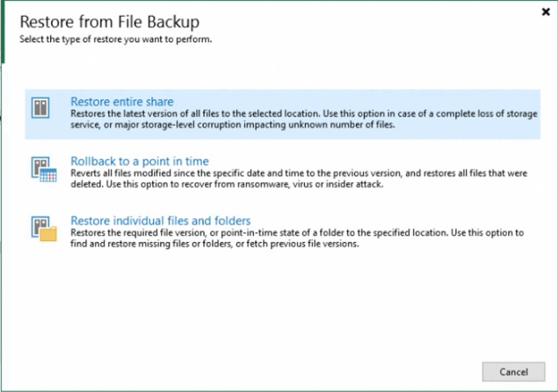Click the Restore entire share icon
The width and height of the screenshot is (558, 392).
41,108
